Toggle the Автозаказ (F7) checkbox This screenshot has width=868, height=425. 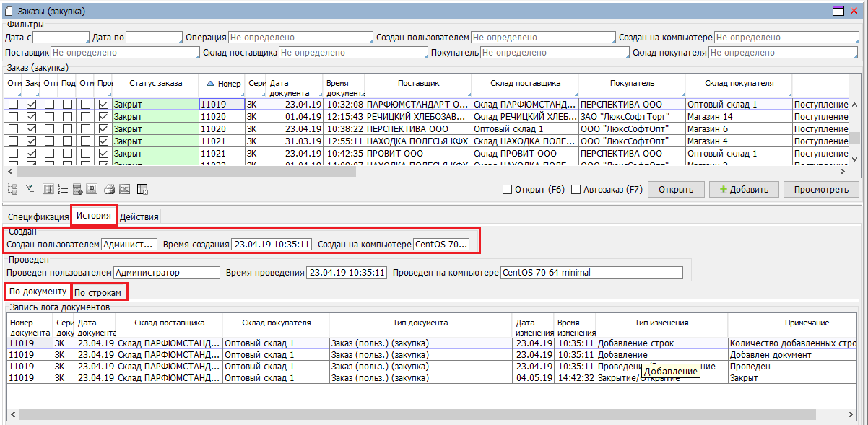(576, 190)
